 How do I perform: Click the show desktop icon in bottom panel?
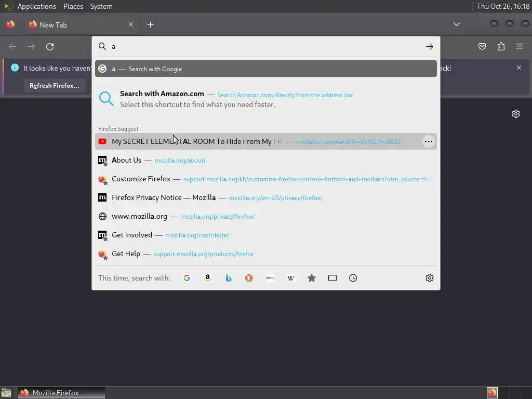[6, 393]
